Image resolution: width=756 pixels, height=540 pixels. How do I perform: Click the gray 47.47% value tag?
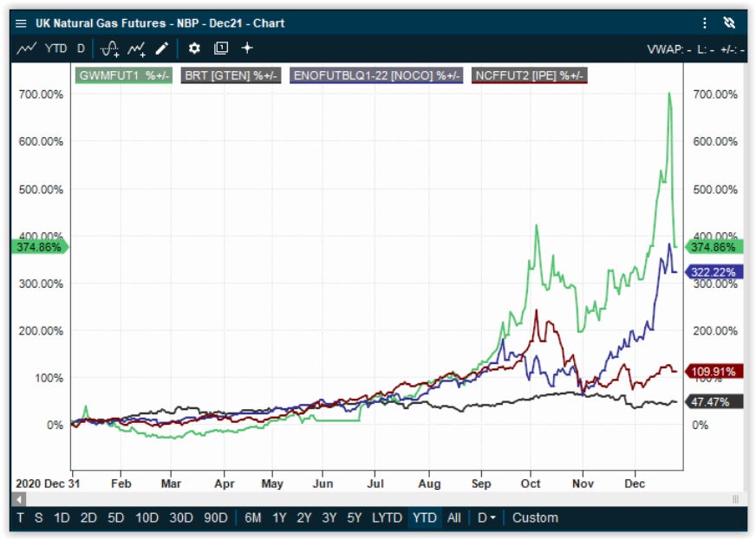[x=714, y=401]
